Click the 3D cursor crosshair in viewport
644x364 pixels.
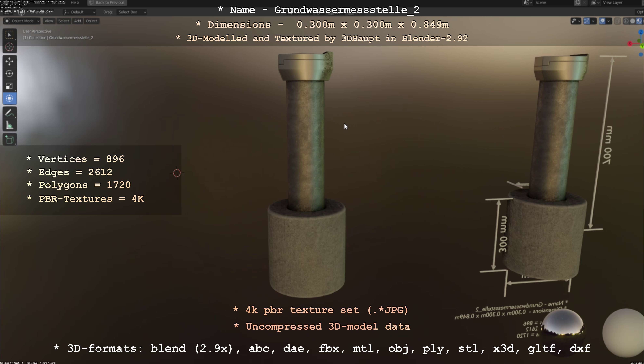(x=177, y=173)
